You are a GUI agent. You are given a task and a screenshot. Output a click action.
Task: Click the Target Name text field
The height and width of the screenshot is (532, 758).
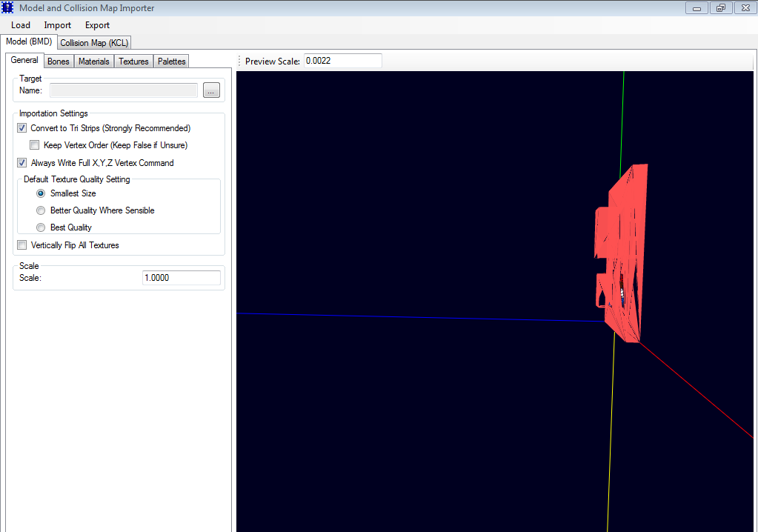(124, 90)
